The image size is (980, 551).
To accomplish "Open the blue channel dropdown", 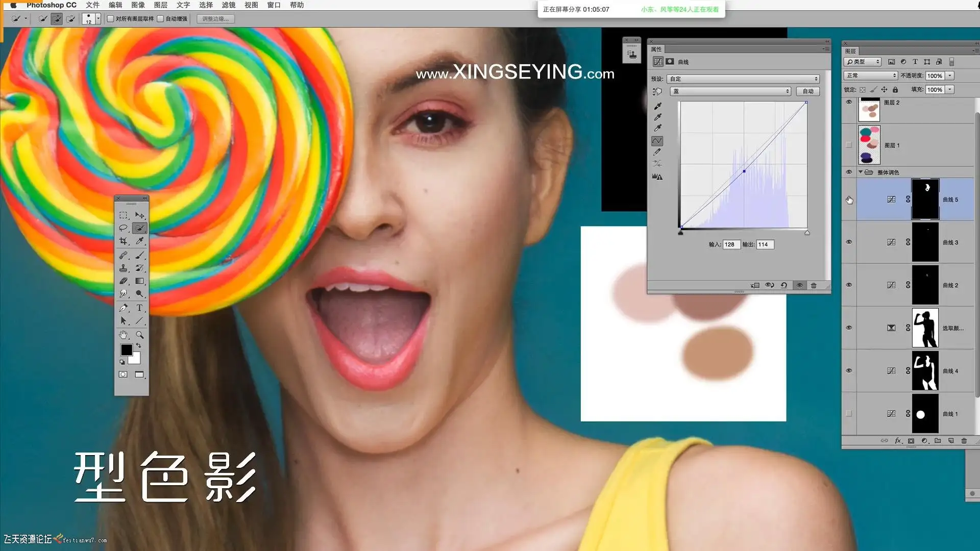I will tap(730, 91).
